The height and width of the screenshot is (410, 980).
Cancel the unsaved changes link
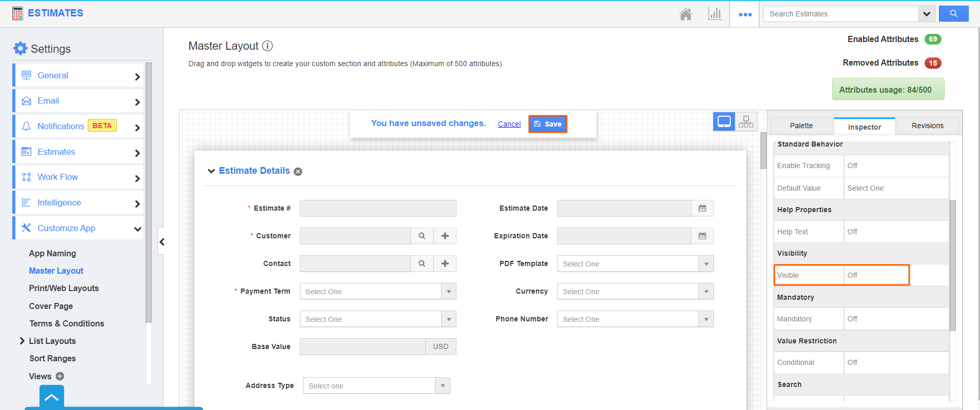click(x=509, y=124)
